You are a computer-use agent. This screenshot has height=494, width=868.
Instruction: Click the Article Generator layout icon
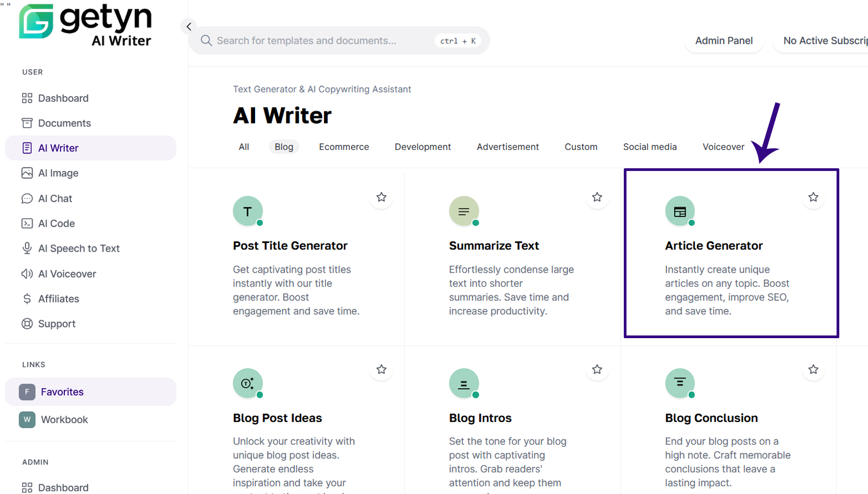[680, 211]
